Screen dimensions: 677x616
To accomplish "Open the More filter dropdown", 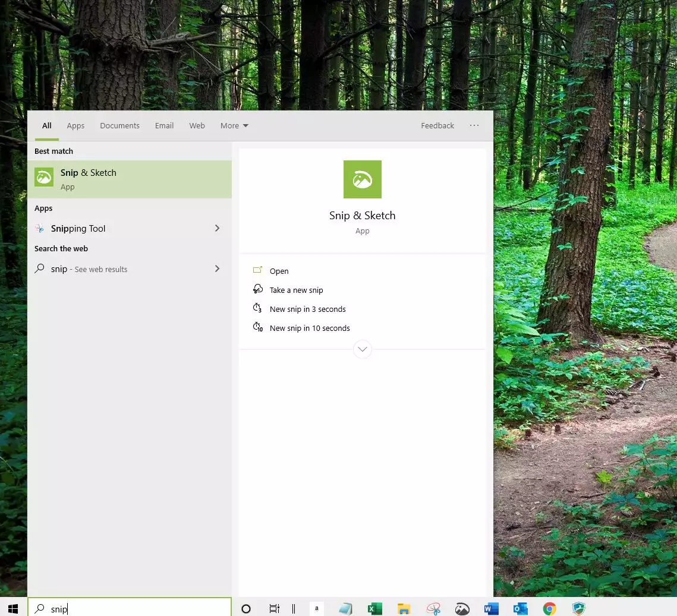I will 234,125.
